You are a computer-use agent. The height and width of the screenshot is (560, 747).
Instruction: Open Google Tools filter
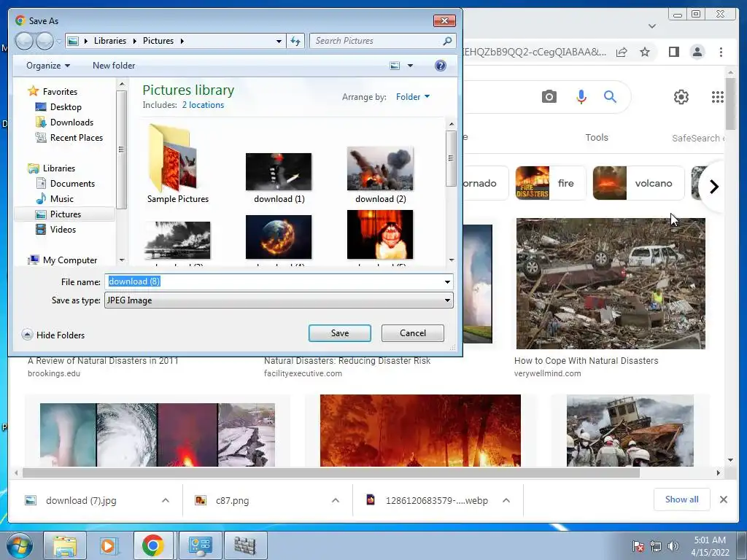[x=597, y=138]
